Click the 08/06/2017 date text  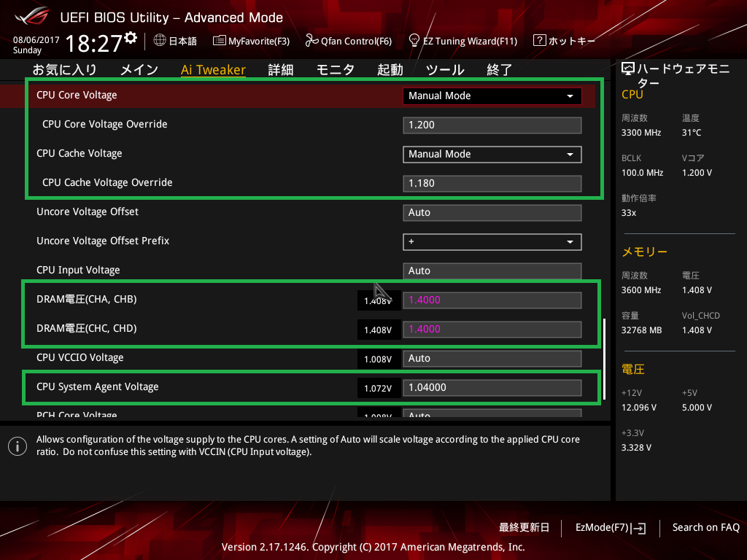(36, 40)
